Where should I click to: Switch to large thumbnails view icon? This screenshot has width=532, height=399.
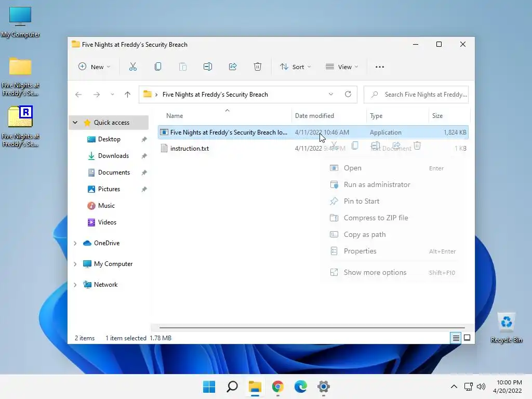[467, 338]
